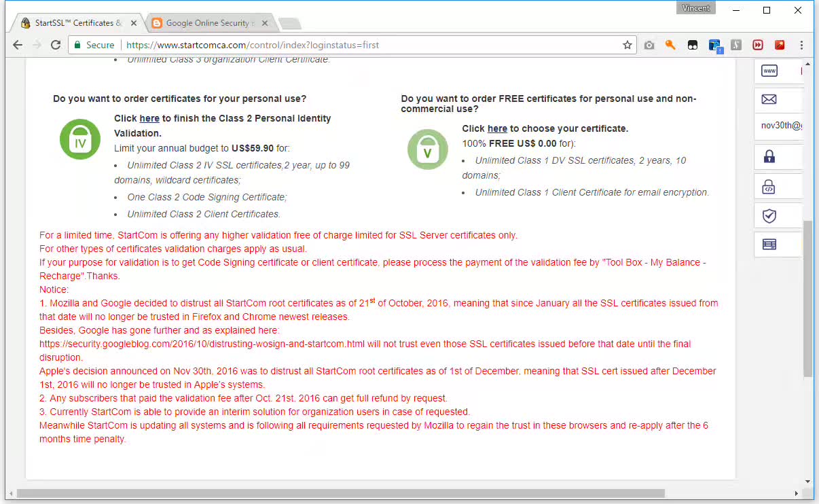
Task: Click 'Unlimited Class 2 Client Certificates' bullet
Action: (204, 214)
